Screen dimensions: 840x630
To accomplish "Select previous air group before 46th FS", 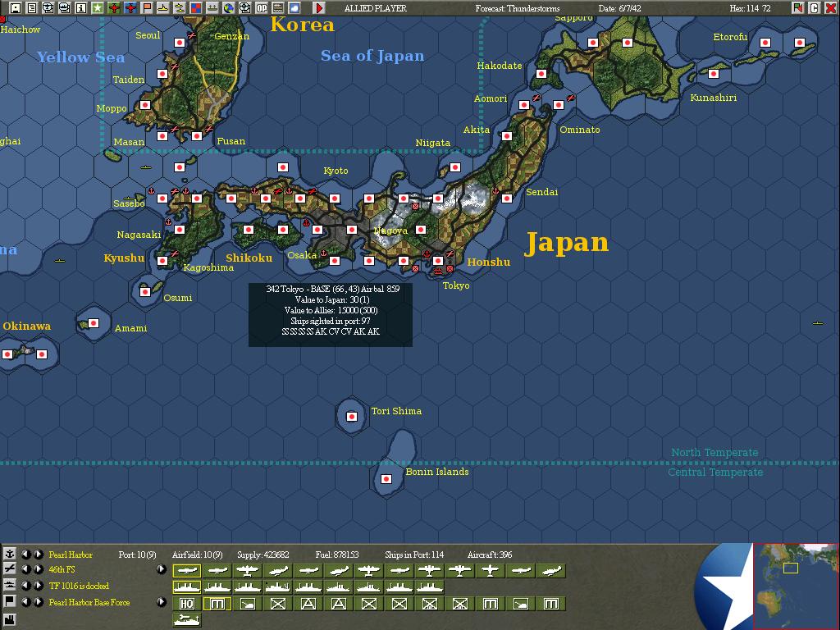I will pos(25,569).
